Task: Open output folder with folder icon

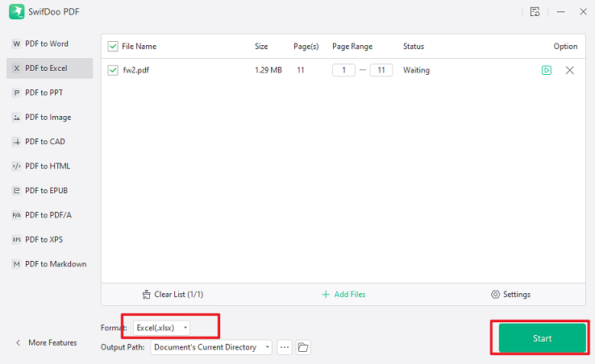Action: [x=303, y=347]
